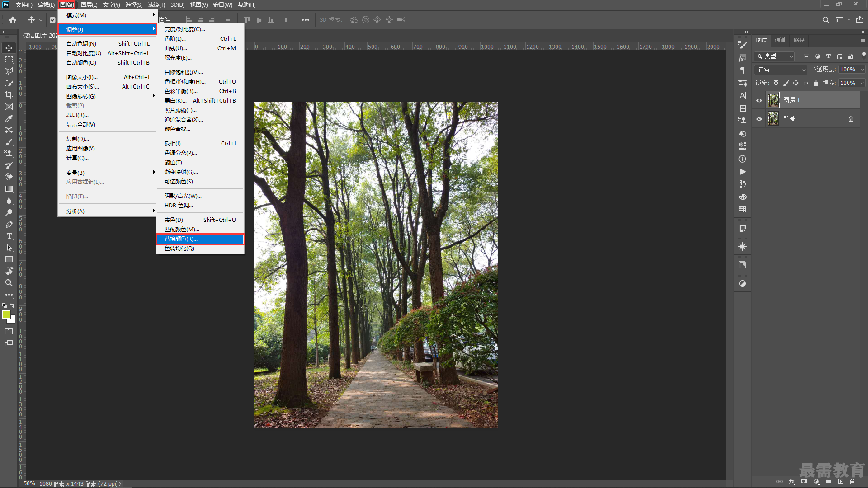Select the Gradient tool
Viewport: 868px width, 488px height.
(x=9, y=189)
